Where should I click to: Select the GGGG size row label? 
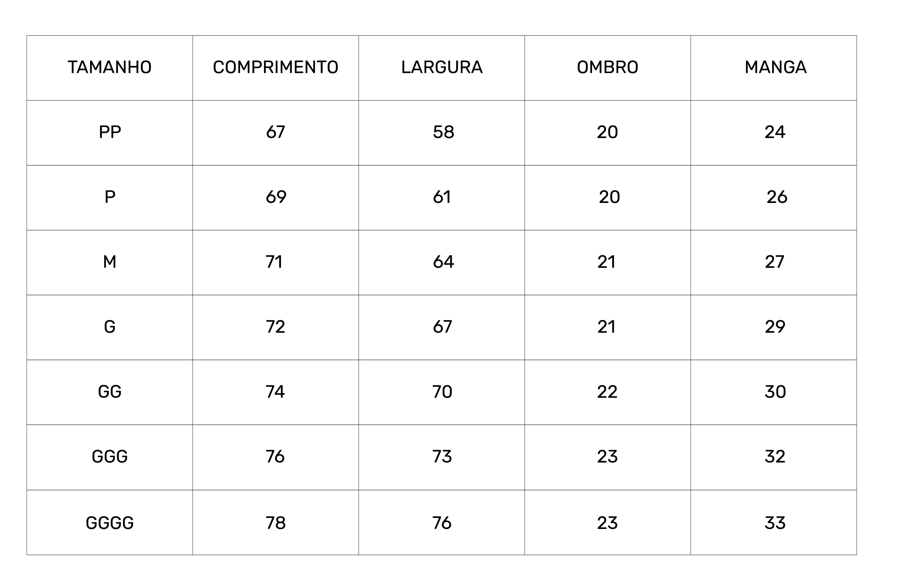pyautogui.click(x=110, y=523)
